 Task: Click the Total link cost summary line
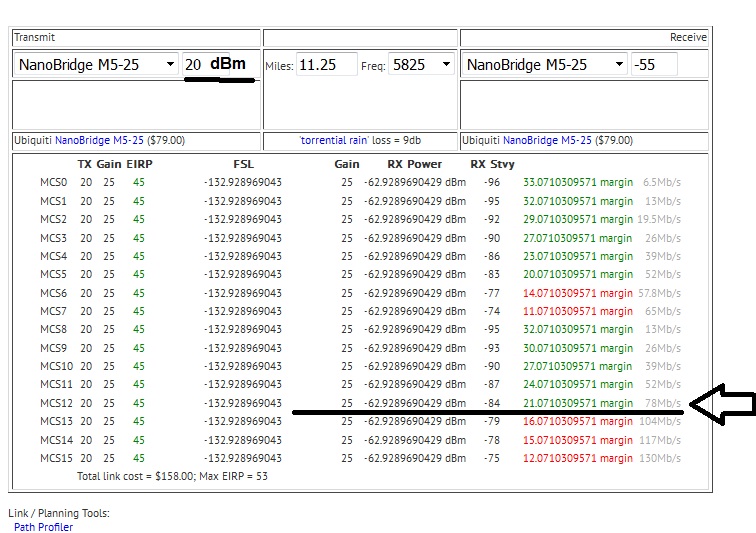pyautogui.click(x=172, y=476)
